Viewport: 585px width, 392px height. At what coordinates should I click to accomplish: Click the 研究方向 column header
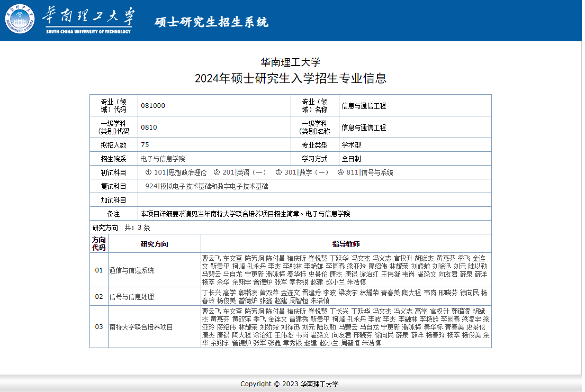click(154, 244)
